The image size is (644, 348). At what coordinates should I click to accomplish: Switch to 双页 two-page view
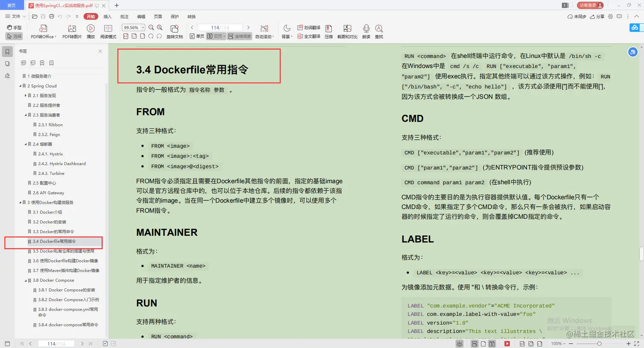click(215, 36)
